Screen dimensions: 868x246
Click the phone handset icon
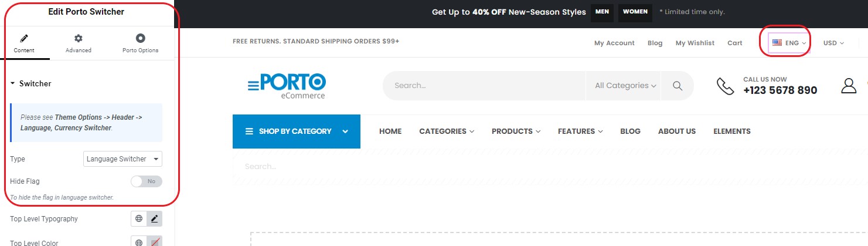point(725,86)
